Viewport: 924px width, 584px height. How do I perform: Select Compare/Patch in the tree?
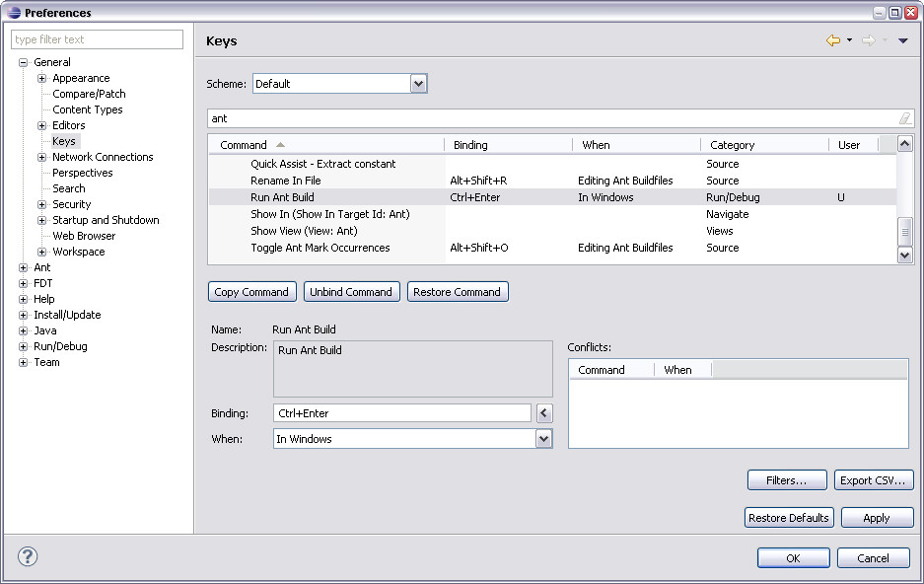(x=89, y=94)
